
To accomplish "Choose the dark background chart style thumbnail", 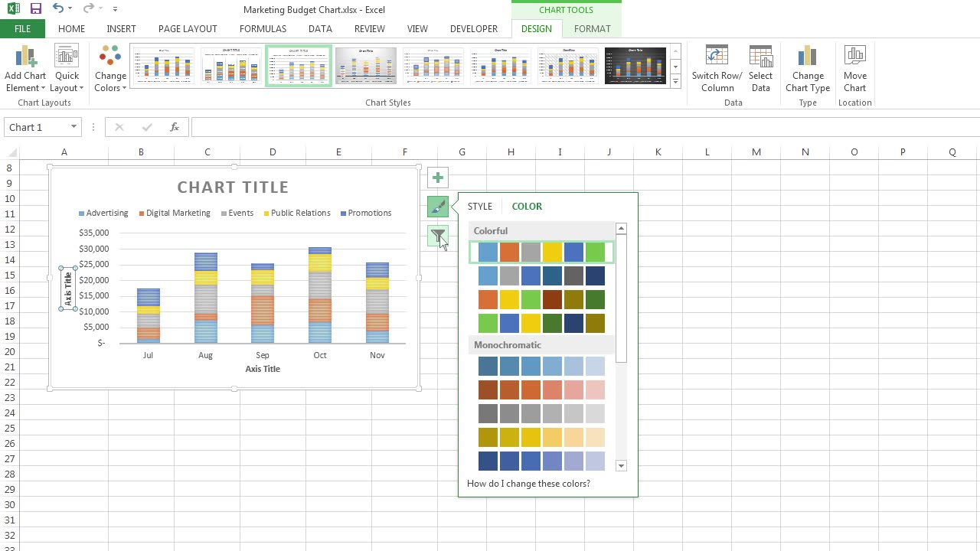I will coord(635,66).
